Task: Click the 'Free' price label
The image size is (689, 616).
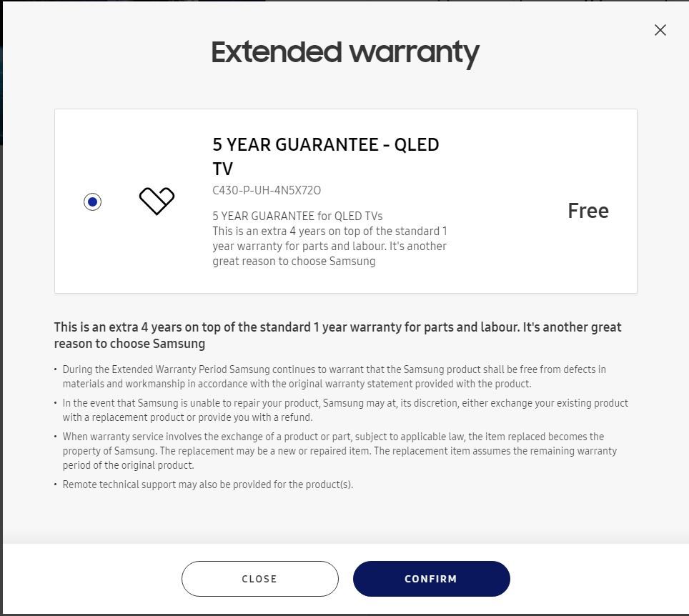Action: pos(588,211)
